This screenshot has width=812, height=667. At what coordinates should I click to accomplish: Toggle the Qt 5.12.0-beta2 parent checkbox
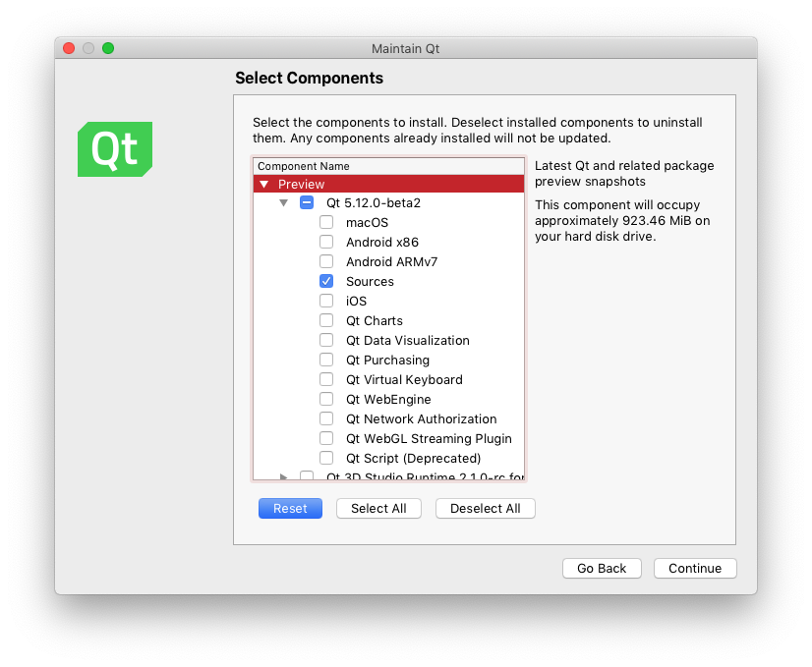coord(307,203)
